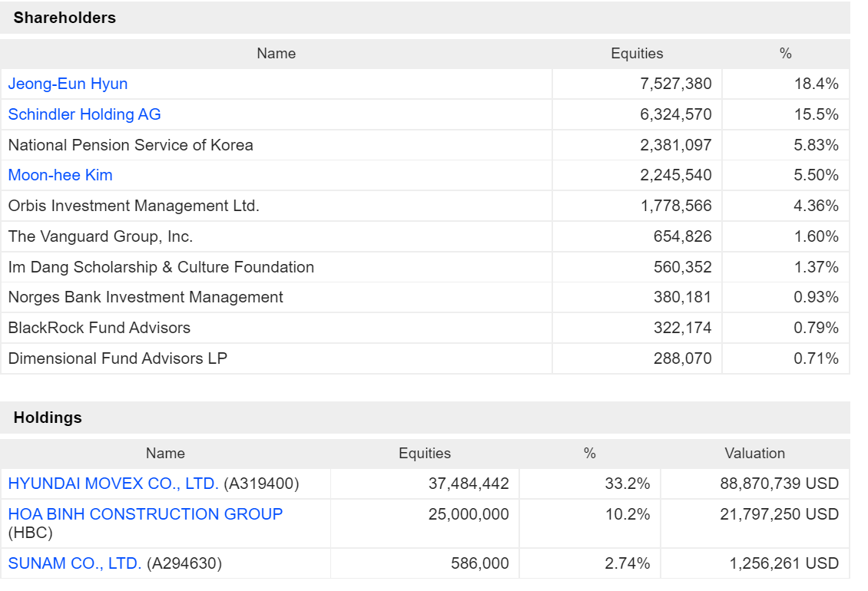Click the 4.36% ownership percentage
Image resolution: width=868 pixels, height=591 pixels.
(x=816, y=206)
